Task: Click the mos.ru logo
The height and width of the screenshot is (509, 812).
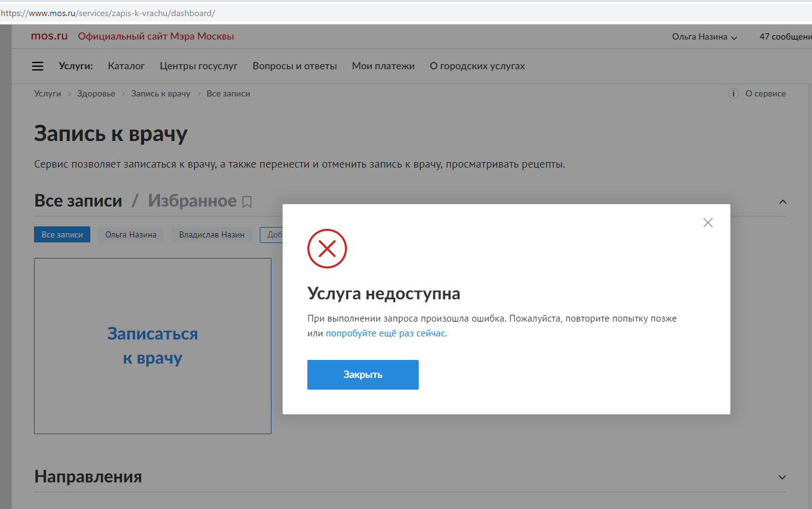Action: click(x=49, y=35)
